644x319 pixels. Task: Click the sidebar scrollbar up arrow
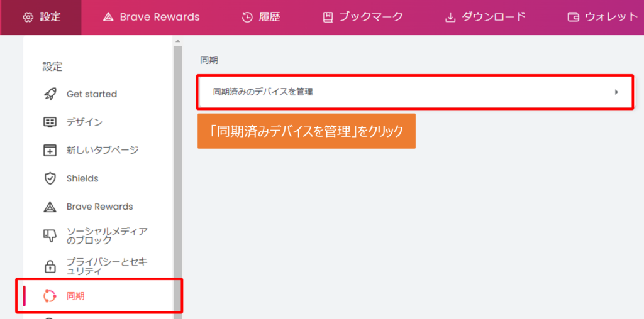[177, 41]
